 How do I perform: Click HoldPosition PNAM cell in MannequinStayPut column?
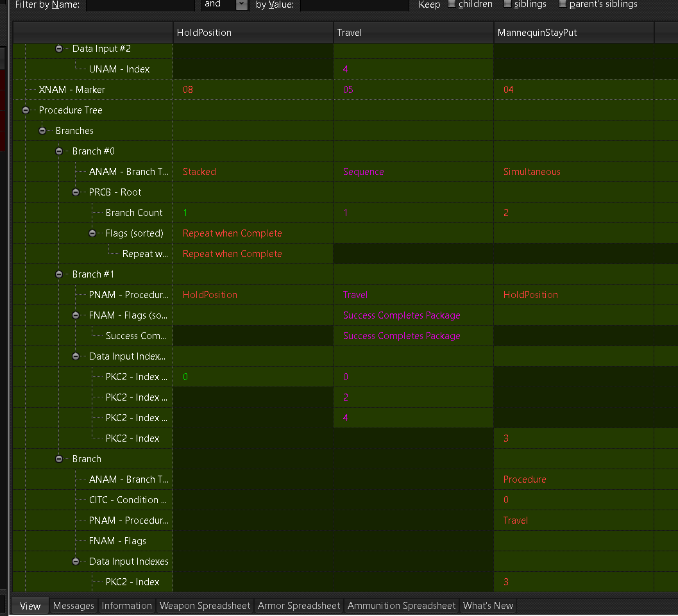pyautogui.click(x=574, y=295)
